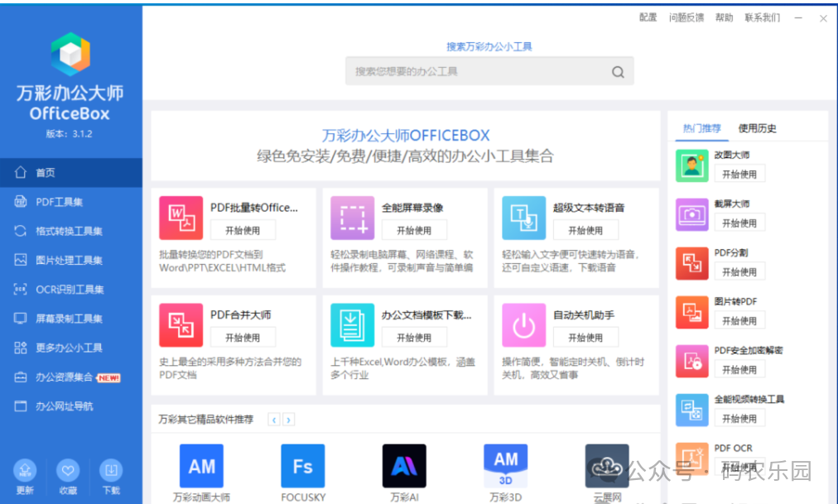Viewport: 838px width, 504px height.
Task: Click the PDF分割 icon
Action: [x=691, y=263]
